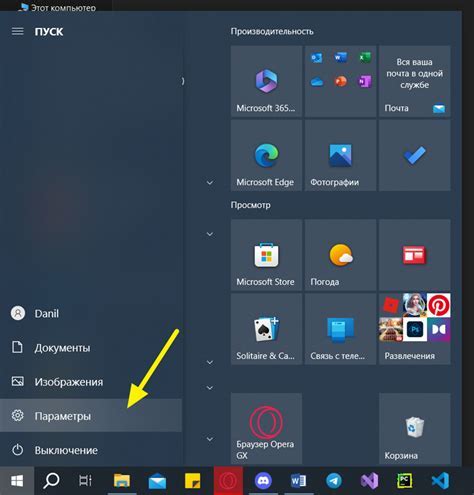Screen dimensions: 474x495
Task: Expand the chevron below Просмотр header
Action: pyautogui.click(x=210, y=234)
